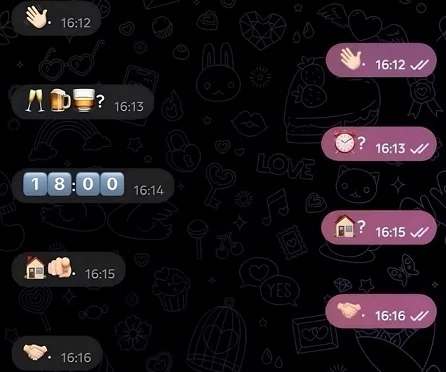Click the read double-check marks beside 16:15
The height and width of the screenshot is (372, 446).
click(419, 232)
